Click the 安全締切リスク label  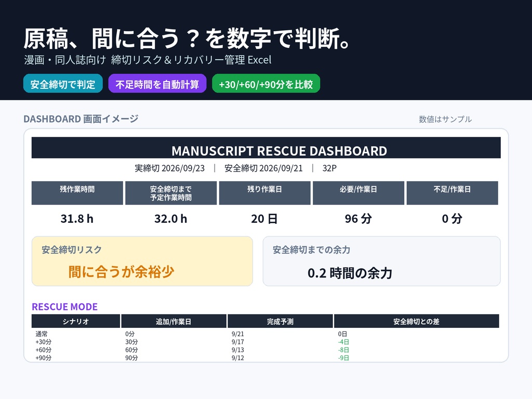pyautogui.click(x=72, y=250)
